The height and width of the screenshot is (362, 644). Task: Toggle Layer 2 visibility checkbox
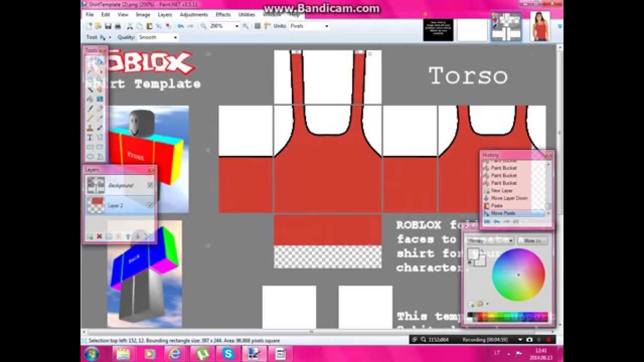(150, 205)
